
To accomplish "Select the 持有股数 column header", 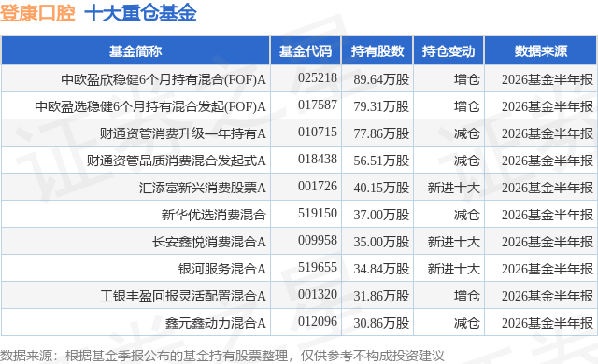I will pyautogui.click(x=377, y=51).
